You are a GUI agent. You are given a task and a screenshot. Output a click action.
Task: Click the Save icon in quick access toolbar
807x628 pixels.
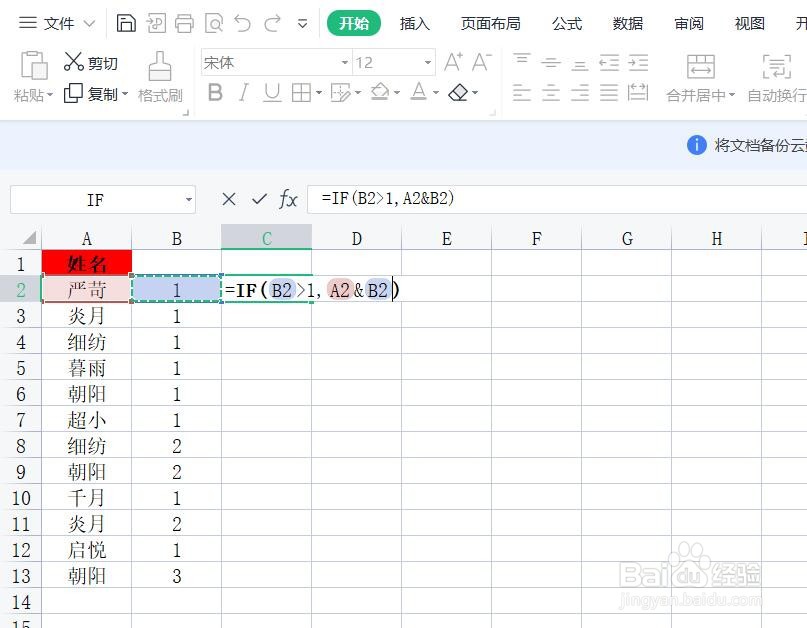click(x=128, y=22)
